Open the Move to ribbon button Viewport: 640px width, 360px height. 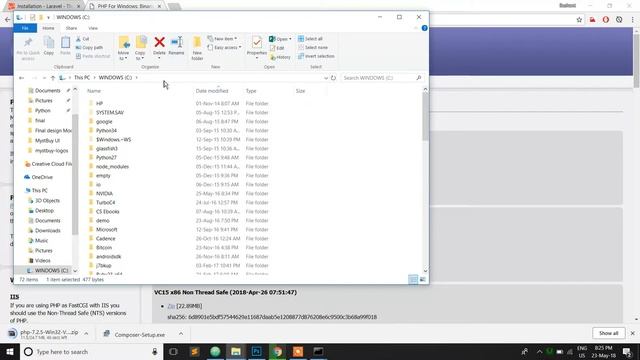(124, 48)
